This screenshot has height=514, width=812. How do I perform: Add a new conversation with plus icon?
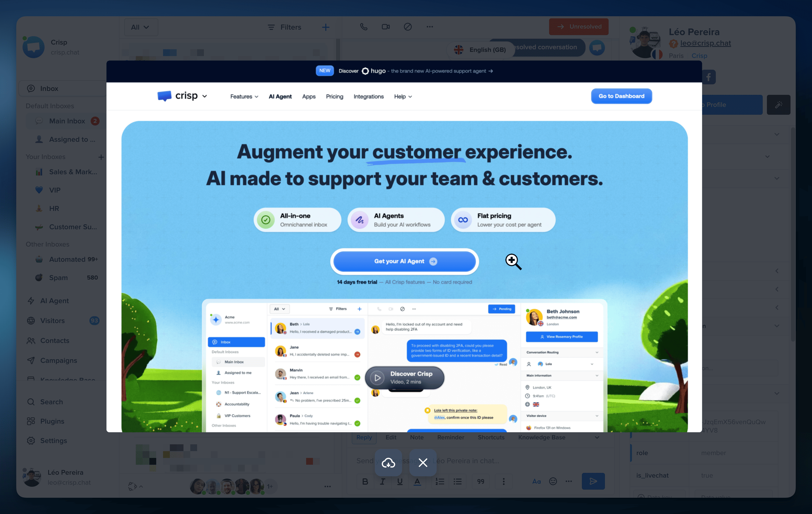coord(326,27)
